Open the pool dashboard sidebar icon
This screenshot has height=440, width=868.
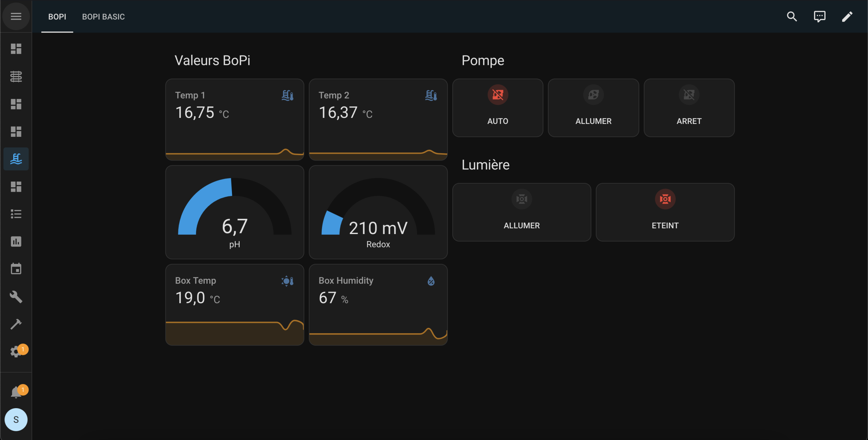click(16, 159)
